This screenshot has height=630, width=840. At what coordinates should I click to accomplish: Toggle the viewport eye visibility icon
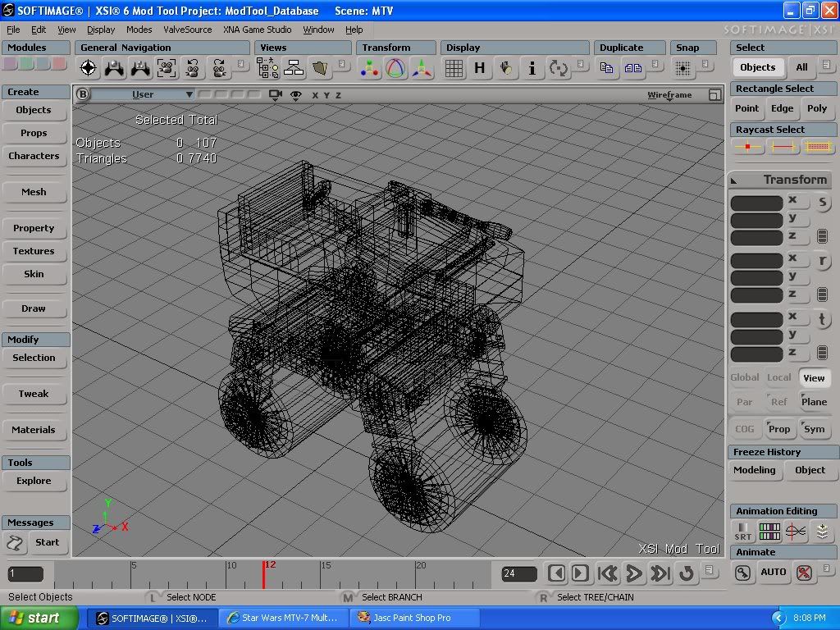(x=295, y=95)
